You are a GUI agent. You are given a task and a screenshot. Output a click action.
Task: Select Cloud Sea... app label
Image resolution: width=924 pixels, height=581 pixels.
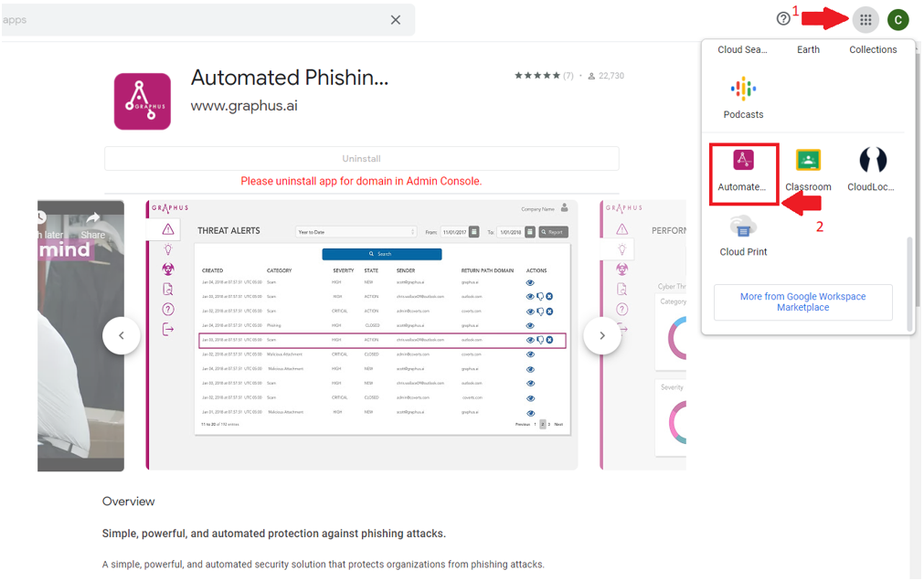[742, 49]
